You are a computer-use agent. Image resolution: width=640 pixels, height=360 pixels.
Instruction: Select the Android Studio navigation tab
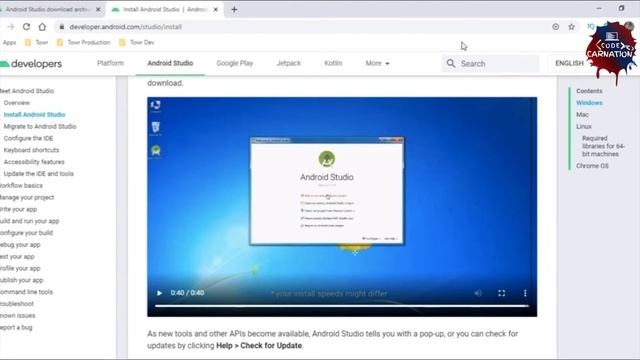pos(170,63)
